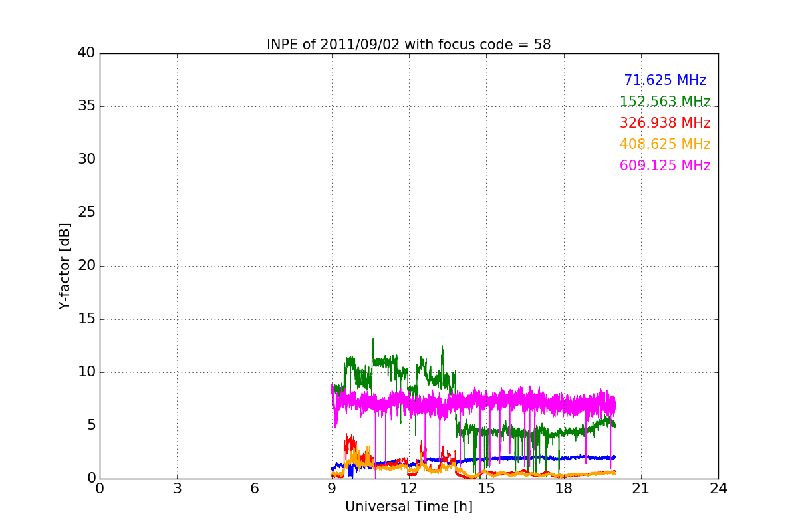Click the x-axis tick label 21
This screenshot has height=532, width=798.
pos(641,489)
